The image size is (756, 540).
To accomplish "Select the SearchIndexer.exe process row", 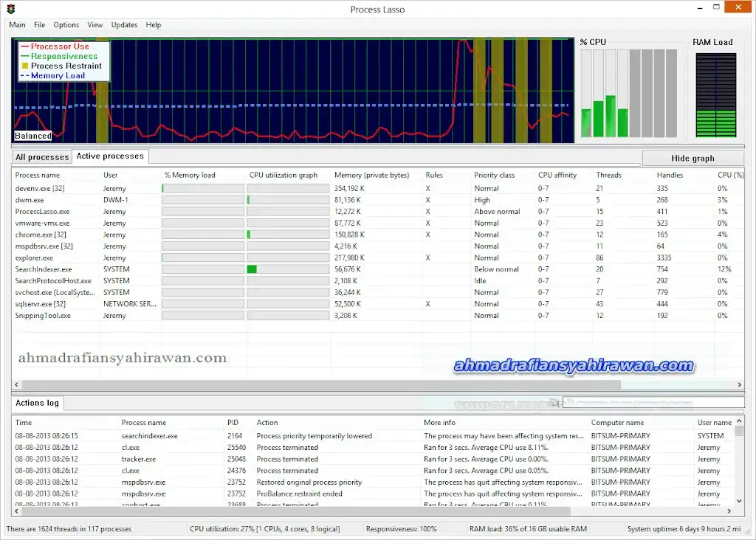I will [44, 269].
